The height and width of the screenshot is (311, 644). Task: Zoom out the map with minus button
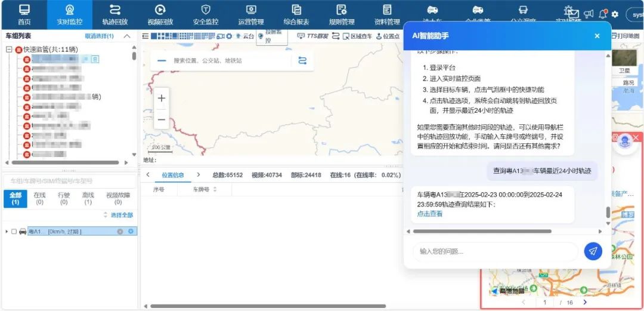point(162,119)
